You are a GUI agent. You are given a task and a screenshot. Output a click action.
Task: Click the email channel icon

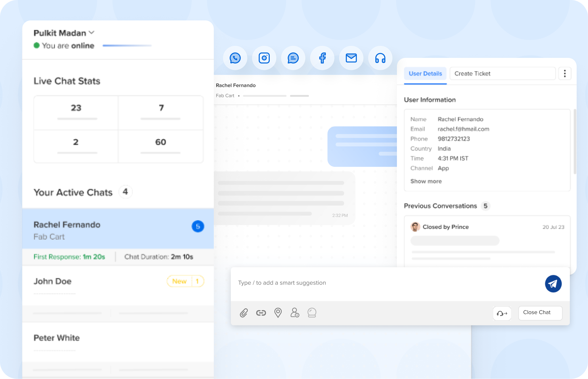(x=351, y=58)
